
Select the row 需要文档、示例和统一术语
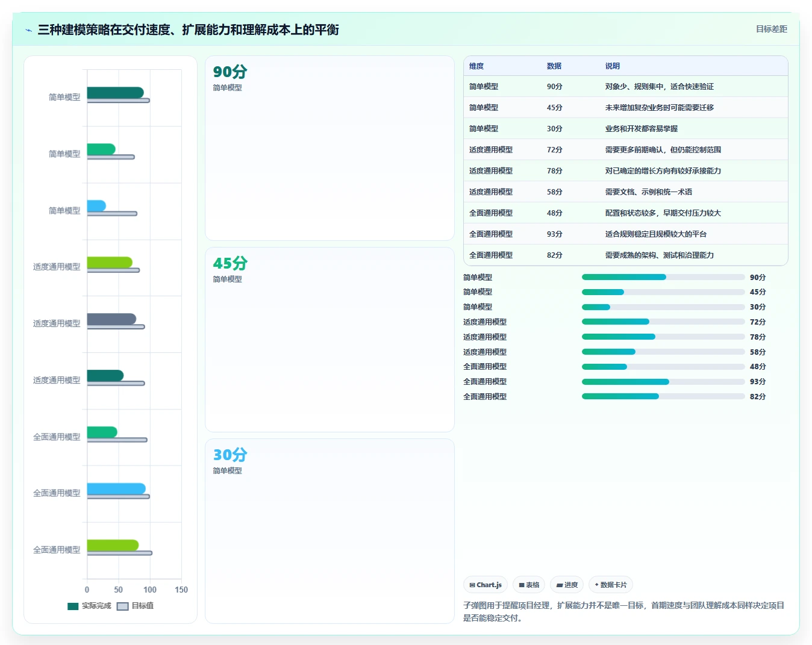pyautogui.click(x=626, y=192)
